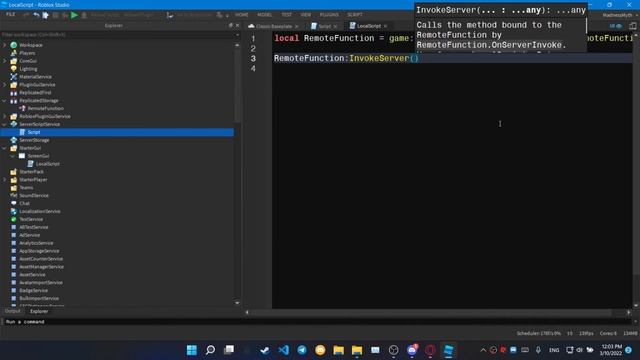
Task: Close the Explorer panel
Action: (238, 25)
